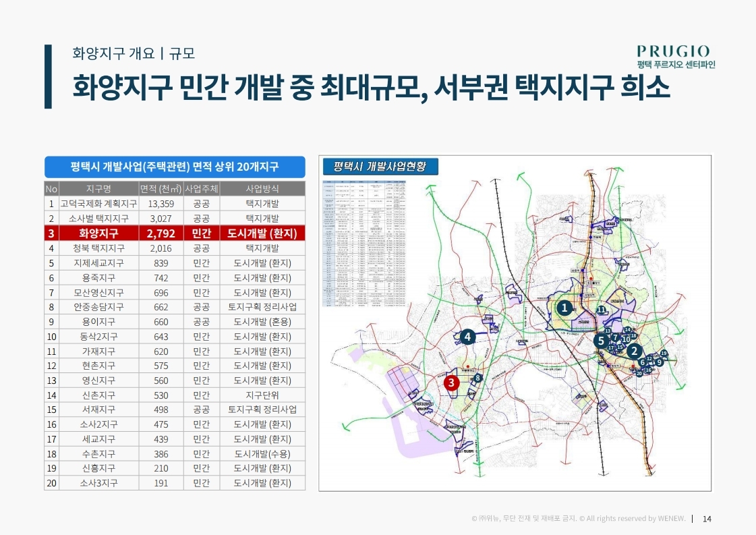The image size is (756, 535).
Task: Select the '가재지구' cell
Action: pyautogui.click(x=99, y=351)
